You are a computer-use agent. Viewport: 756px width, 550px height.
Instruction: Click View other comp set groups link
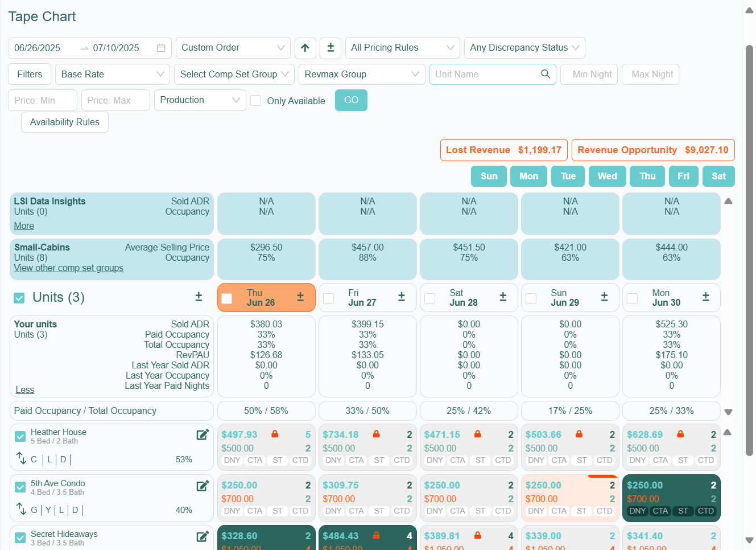point(68,268)
